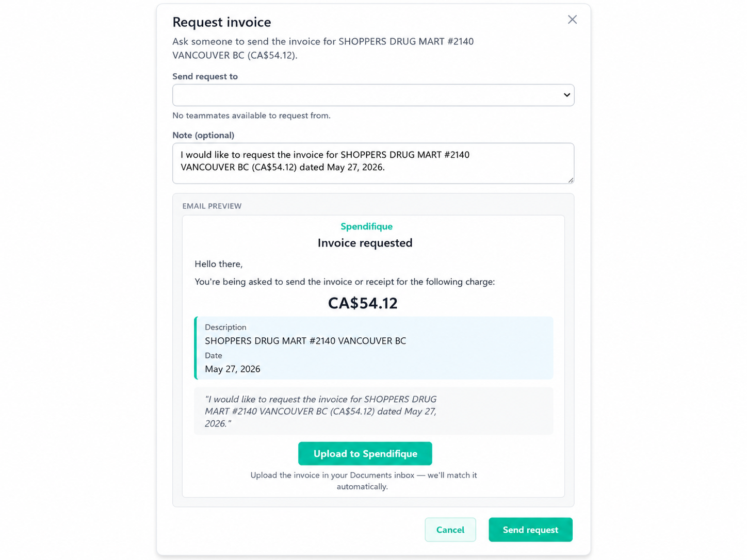Click the note text area resize handle
Viewport: 747px width, 560px height.
571,180
